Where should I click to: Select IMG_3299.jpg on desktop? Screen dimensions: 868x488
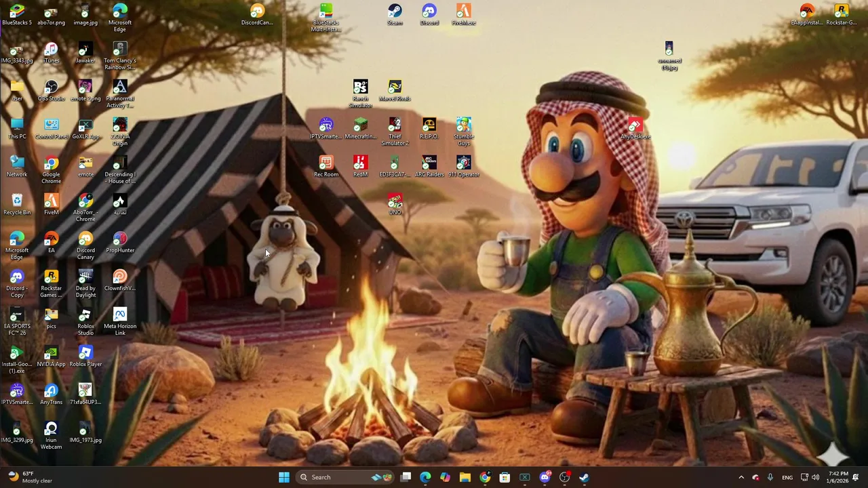click(17, 432)
